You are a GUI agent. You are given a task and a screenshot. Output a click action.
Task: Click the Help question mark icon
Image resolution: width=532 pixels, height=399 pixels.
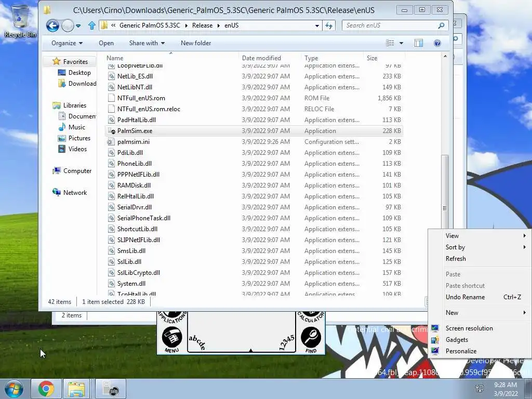tap(437, 43)
